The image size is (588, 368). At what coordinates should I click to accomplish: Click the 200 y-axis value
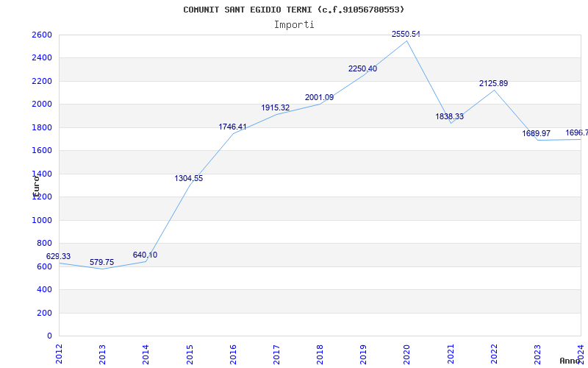point(44,313)
